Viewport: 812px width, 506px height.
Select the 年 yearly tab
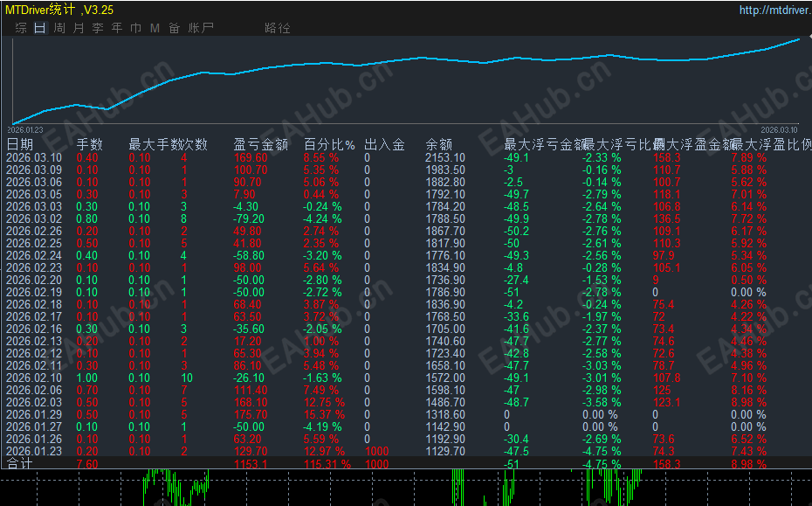[116, 28]
